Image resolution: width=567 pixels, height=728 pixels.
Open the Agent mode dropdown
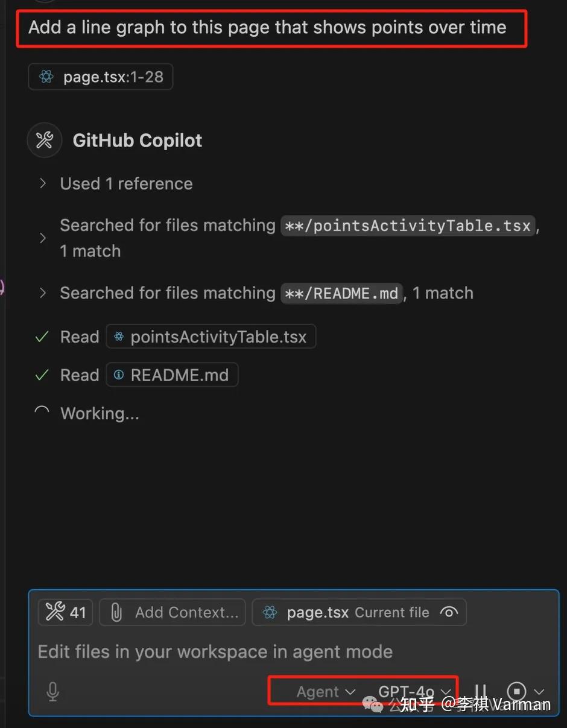pos(325,692)
